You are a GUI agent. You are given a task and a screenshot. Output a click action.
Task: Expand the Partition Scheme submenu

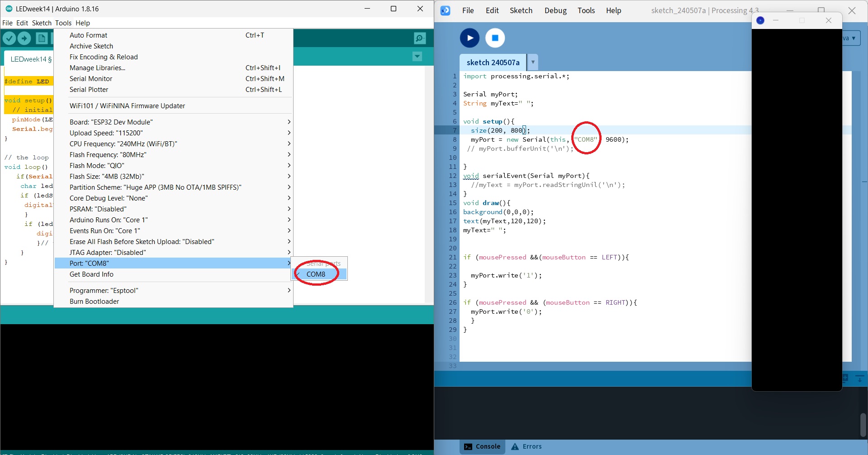pyautogui.click(x=174, y=187)
